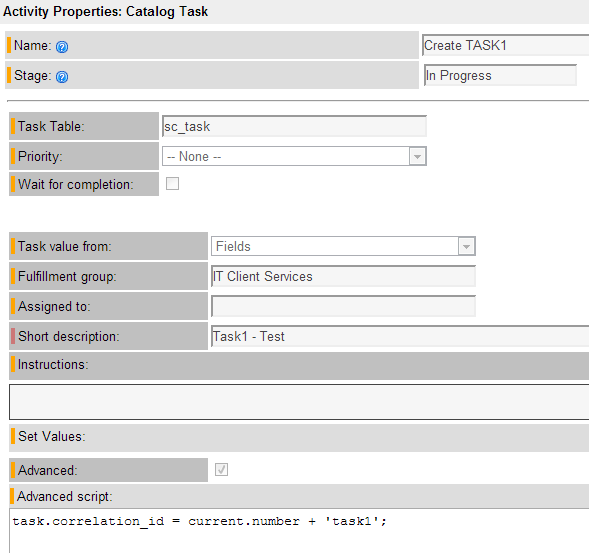Click the Fulfillment group IT Client Services field

click(x=343, y=276)
